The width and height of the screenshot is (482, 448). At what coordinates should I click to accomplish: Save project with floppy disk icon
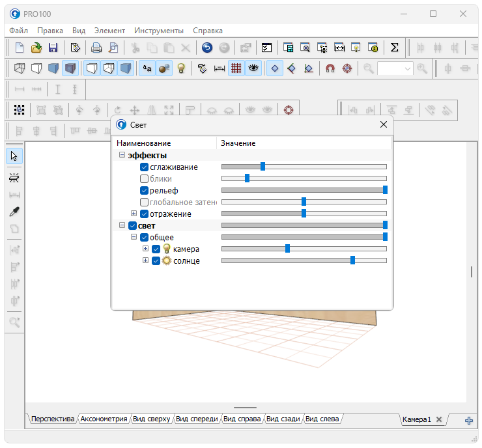click(x=53, y=48)
